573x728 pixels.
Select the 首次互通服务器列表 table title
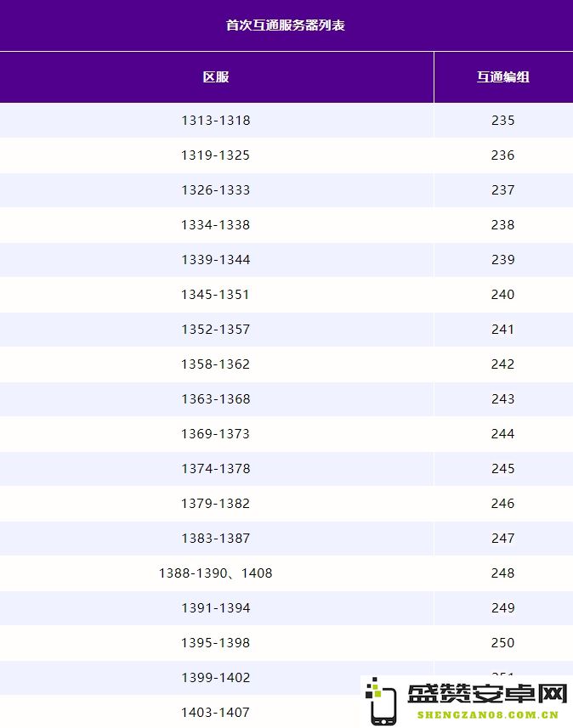coord(286,25)
